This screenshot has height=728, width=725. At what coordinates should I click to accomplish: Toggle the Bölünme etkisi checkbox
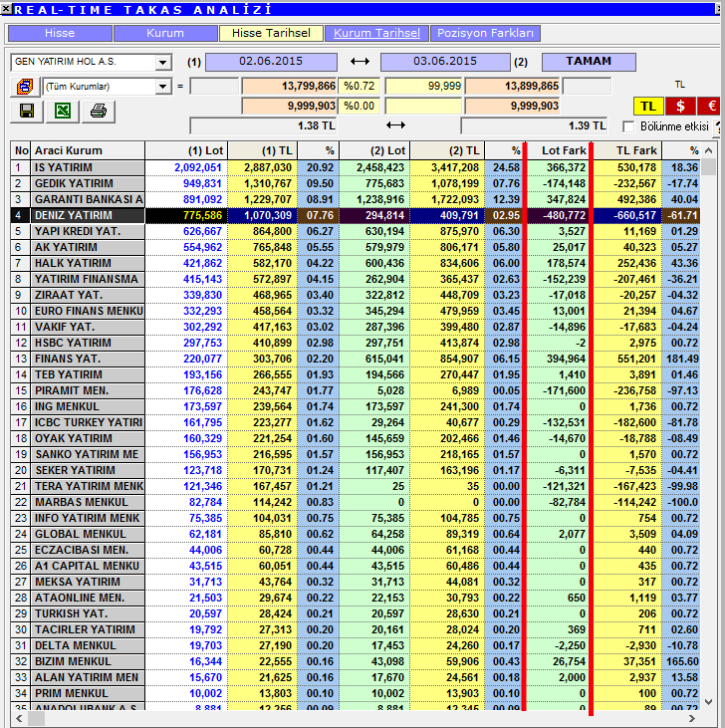(628, 126)
